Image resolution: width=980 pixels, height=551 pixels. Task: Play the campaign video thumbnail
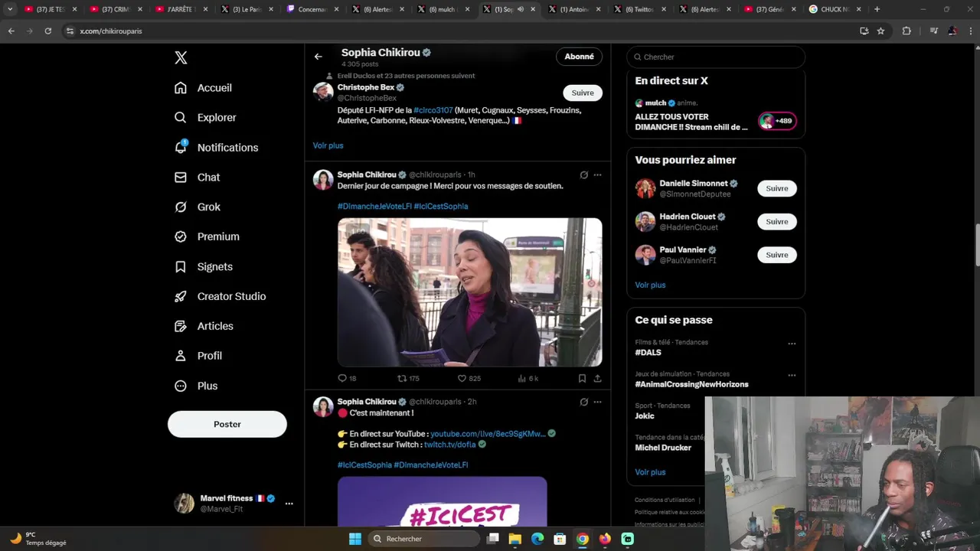point(470,292)
